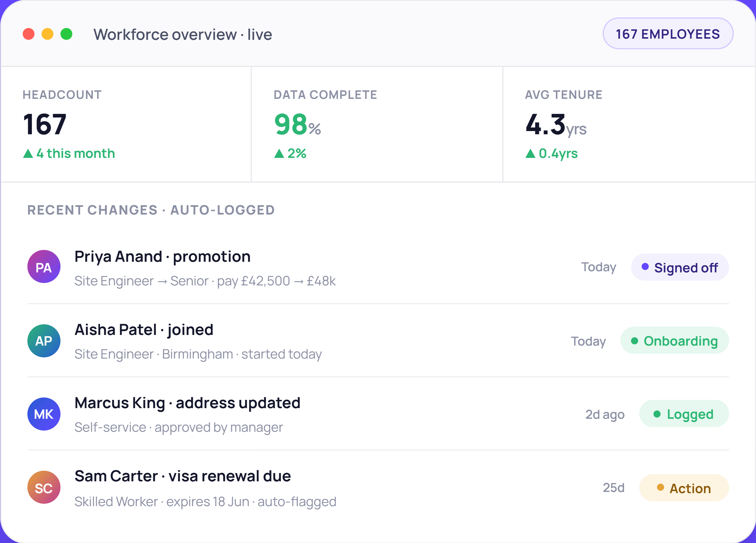This screenshot has height=543, width=756.
Task: Click the green maximize window dot
Action: tap(67, 34)
